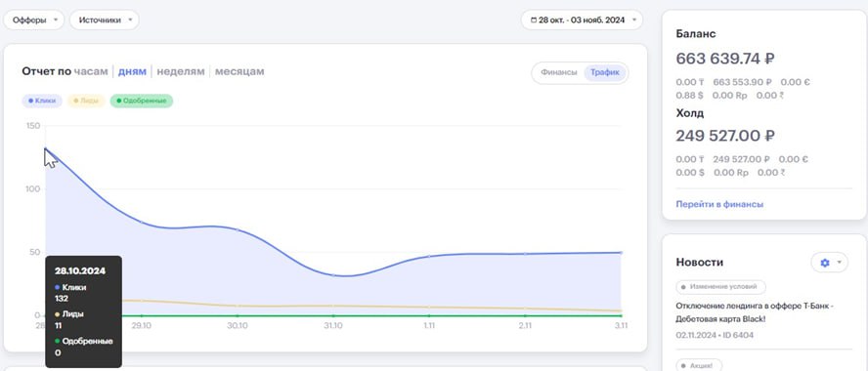Viewport: 868px width, 371px height.
Task: Open the news settings gear icon
Action: 824,263
